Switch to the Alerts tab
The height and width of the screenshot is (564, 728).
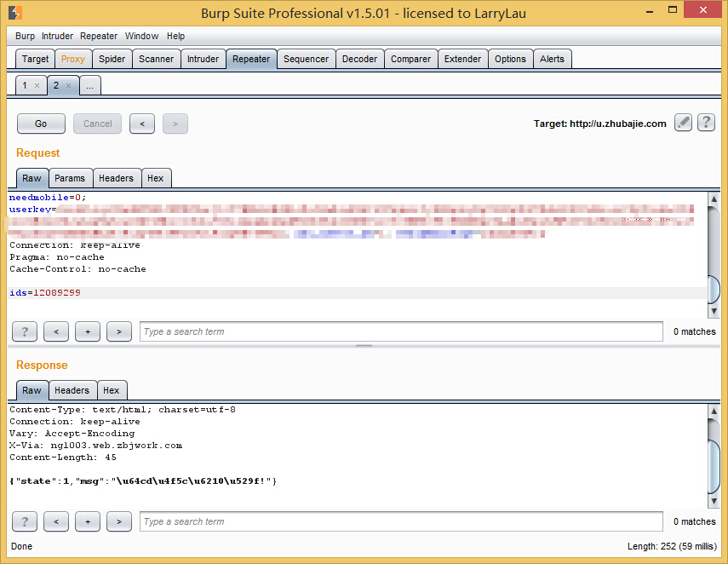click(x=552, y=59)
